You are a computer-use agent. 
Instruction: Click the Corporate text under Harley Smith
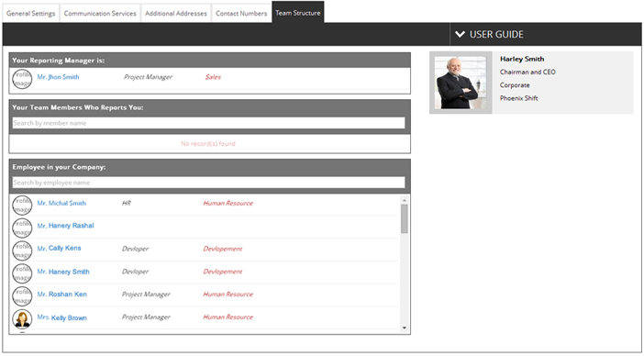515,85
